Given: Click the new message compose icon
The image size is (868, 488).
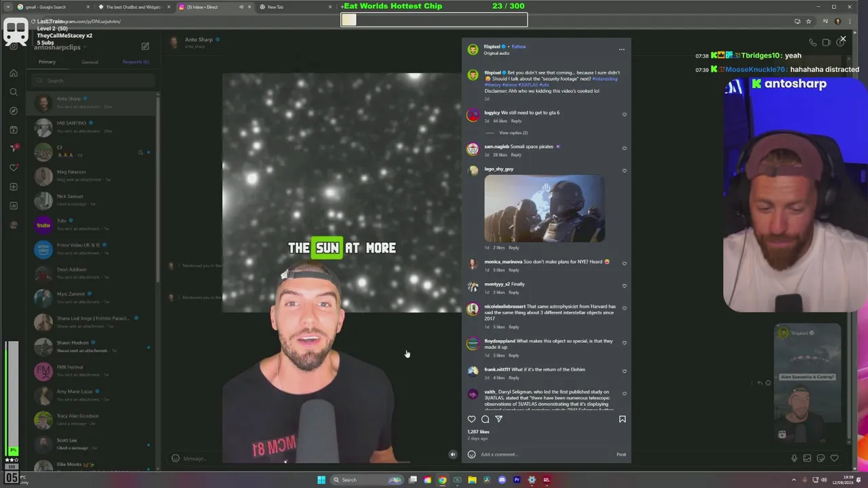Looking at the screenshot, I should [x=145, y=46].
